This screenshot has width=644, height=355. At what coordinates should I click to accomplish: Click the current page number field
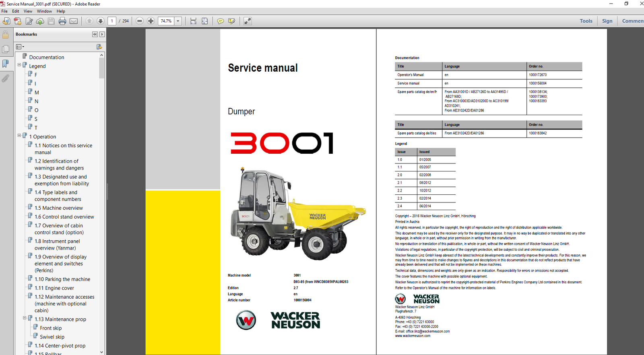[112, 21]
